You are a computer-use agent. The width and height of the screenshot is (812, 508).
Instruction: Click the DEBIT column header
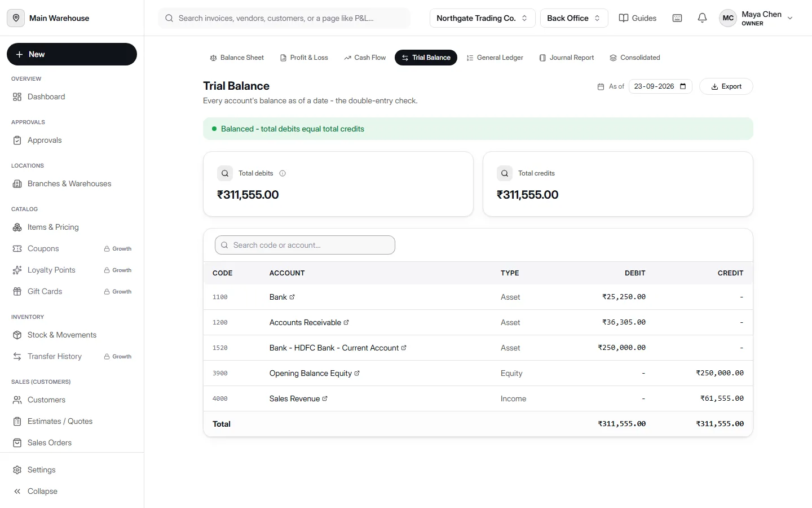coord(635,273)
